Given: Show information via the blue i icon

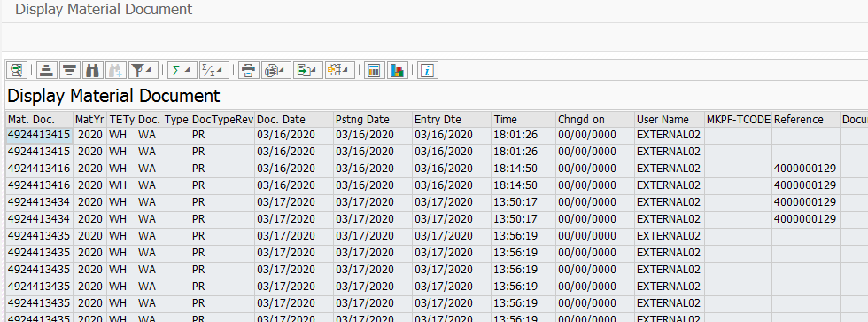Looking at the screenshot, I should point(427,70).
